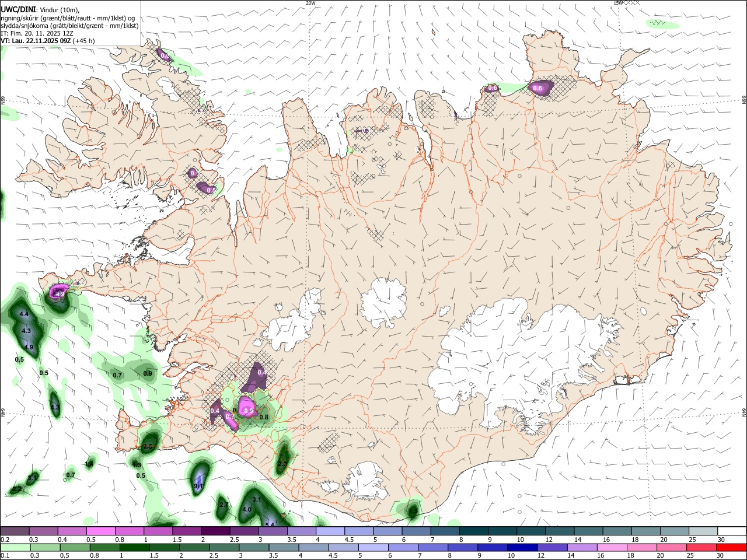Screen dimensions: 747x560
Task: Click the 4.0 precipitation value
Action: pyautogui.click(x=247, y=509)
